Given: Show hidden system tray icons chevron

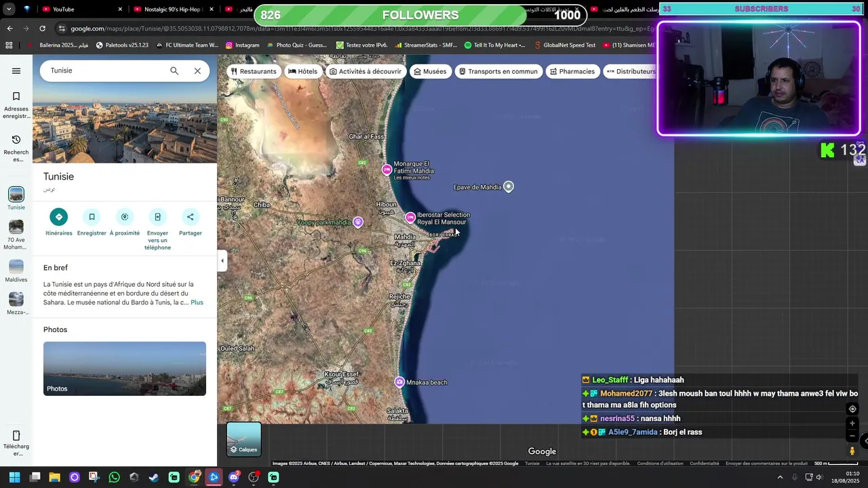Looking at the screenshot, I should [x=780, y=477].
